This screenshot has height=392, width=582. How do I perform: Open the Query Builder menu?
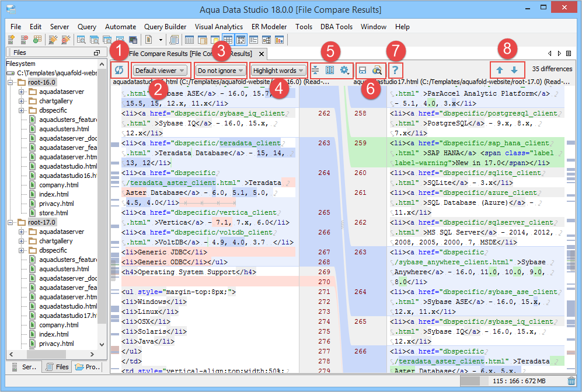pyautogui.click(x=165, y=27)
